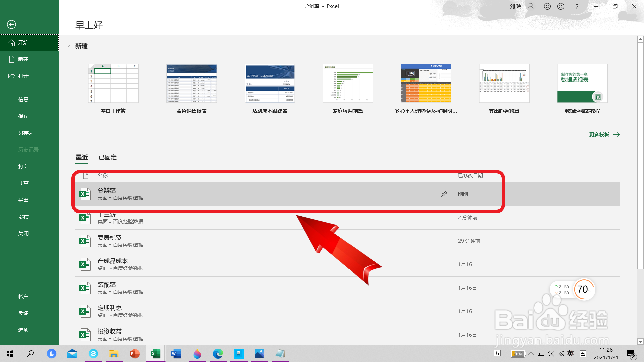Pin the 分辨率 file to list
Image resolution: width=644 pixels, height=362 pixels.
coord(444,194)
